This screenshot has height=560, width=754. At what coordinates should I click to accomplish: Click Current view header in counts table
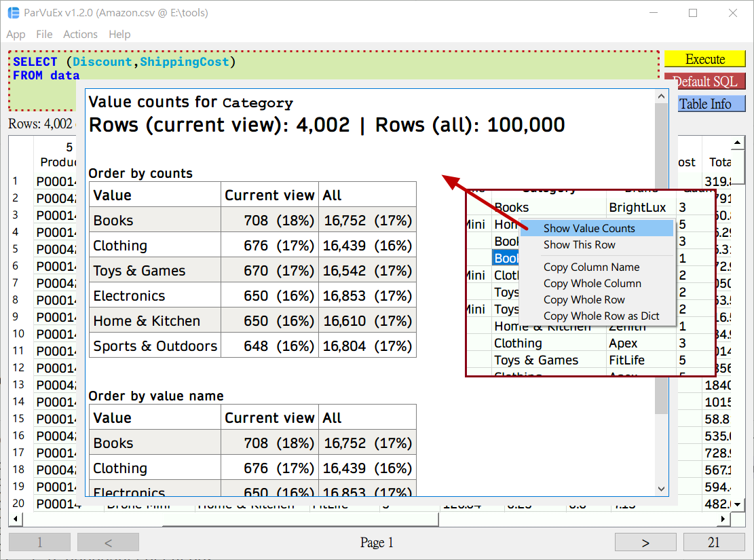coord(269,195)
